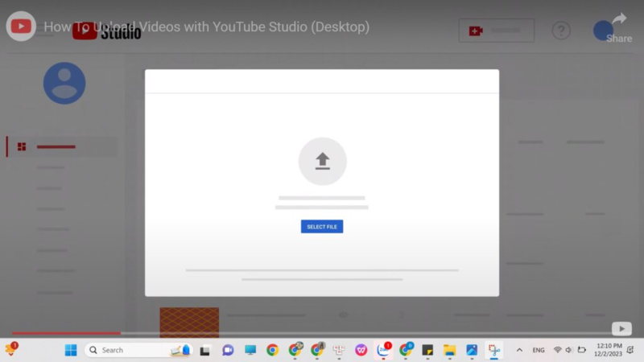
Task: Click the upload arrow icon
Action: click(322, 161)
